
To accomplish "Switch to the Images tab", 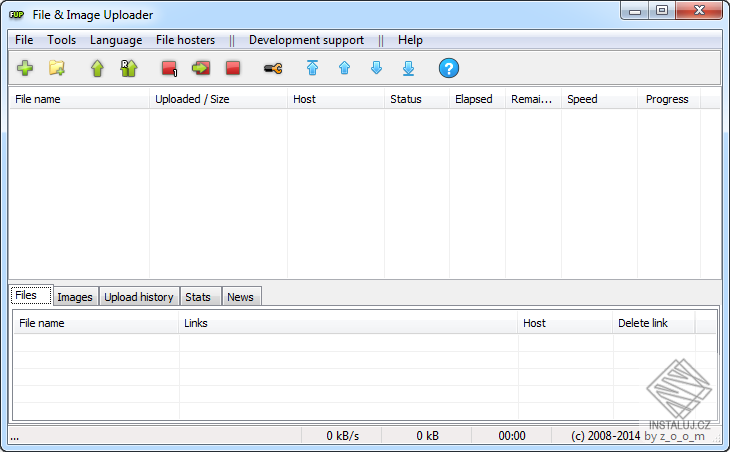I will (x=75, y=297).
